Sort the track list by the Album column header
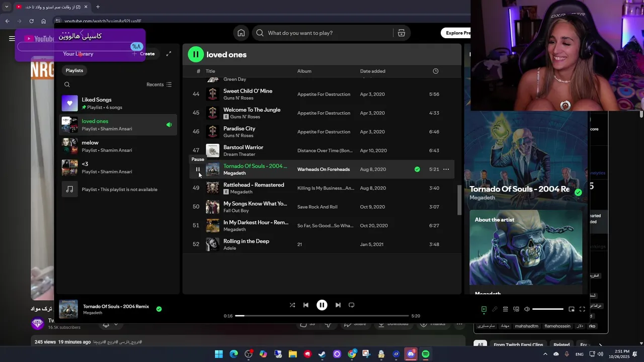The height and width of the screenshot is (362, 644). coord(304,71)
